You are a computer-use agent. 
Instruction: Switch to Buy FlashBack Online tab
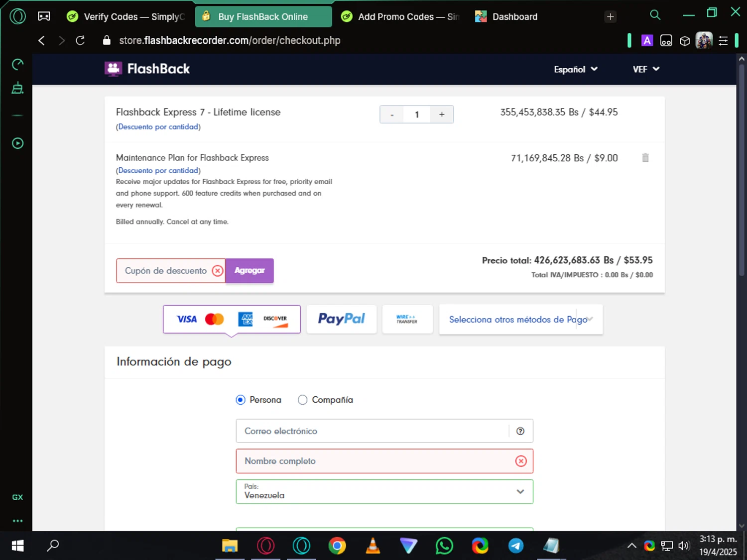[263, 16]
